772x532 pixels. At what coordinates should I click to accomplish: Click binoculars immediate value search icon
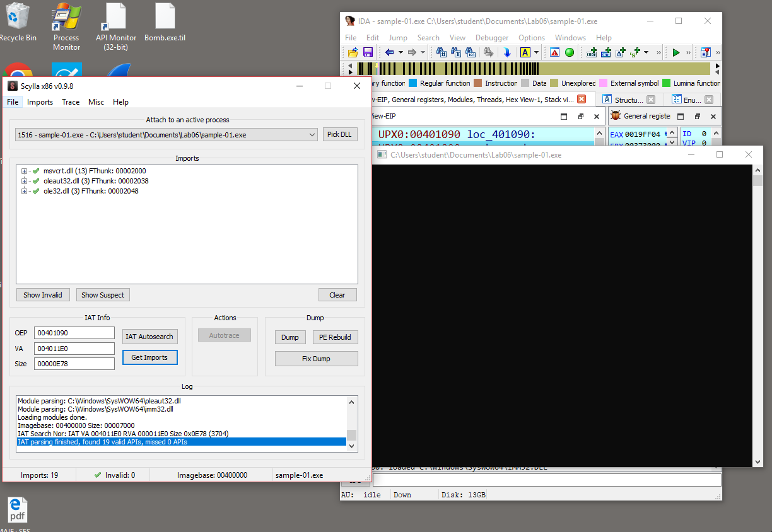(x=442, y=52)
